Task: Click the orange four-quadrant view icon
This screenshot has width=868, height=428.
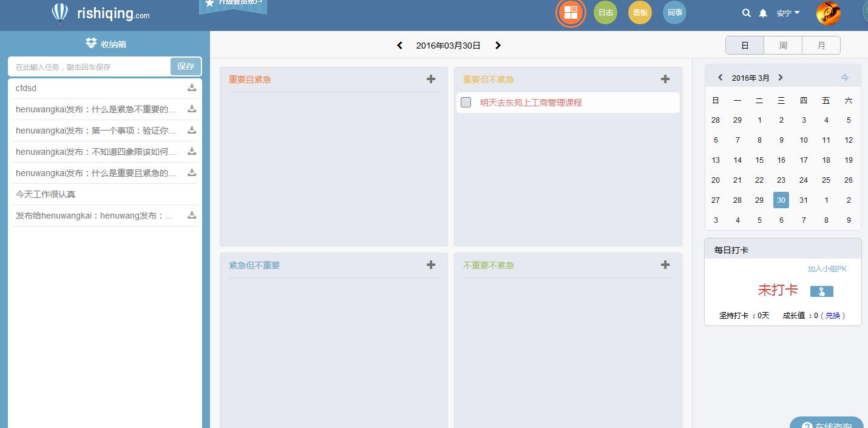Action: 570,12
